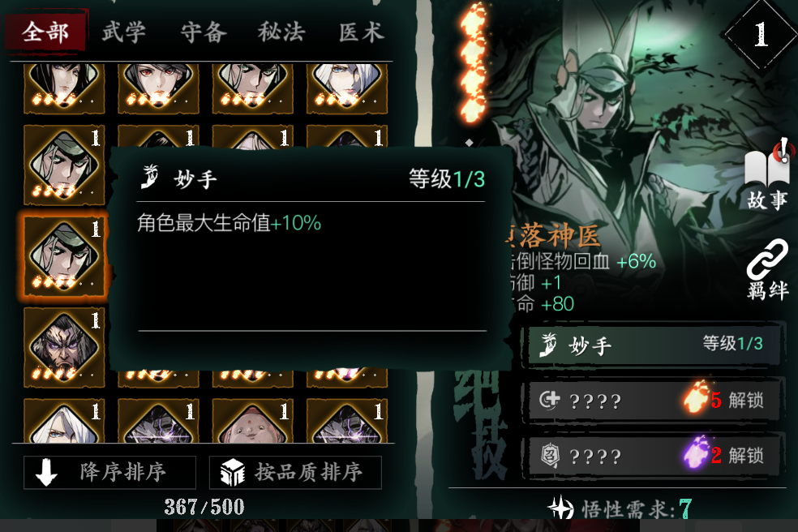Click the 降序排序 down arrow icon
The image size is (798, 532).
(x=46, y=472)
